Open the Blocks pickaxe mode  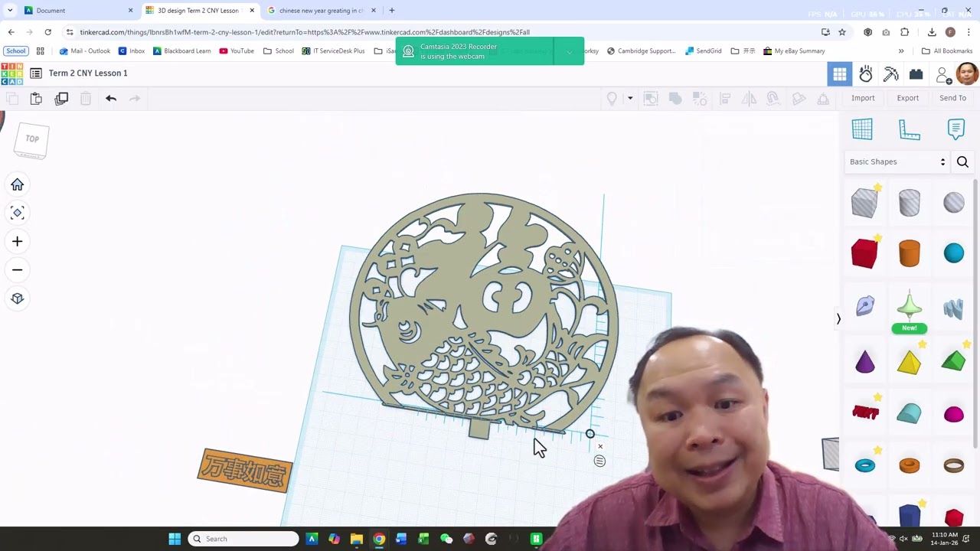(891, 74)
